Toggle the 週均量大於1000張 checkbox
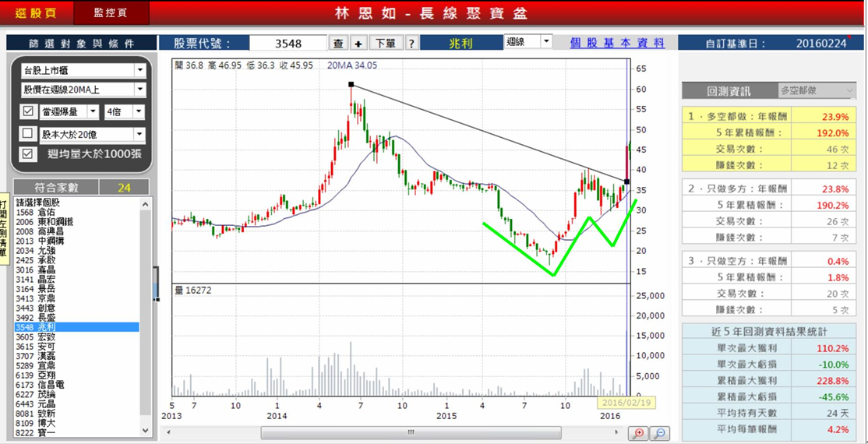This screenshot has width=868, height=444. [28, 154]
